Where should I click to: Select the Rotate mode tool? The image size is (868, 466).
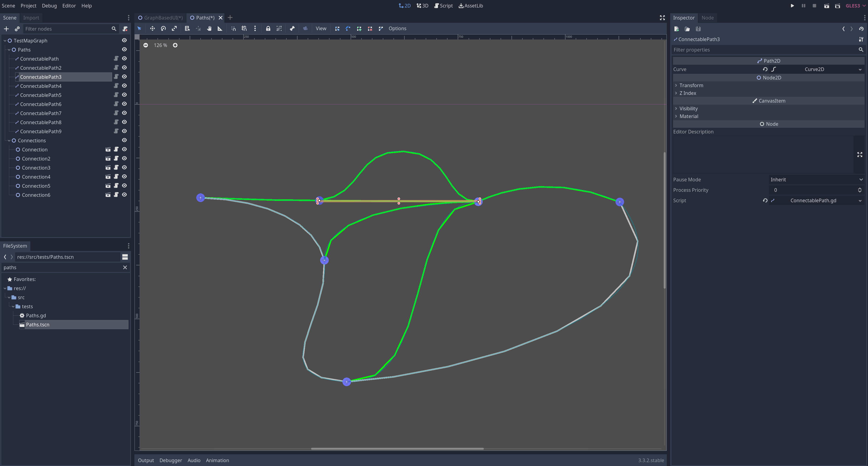coord(163,29)
